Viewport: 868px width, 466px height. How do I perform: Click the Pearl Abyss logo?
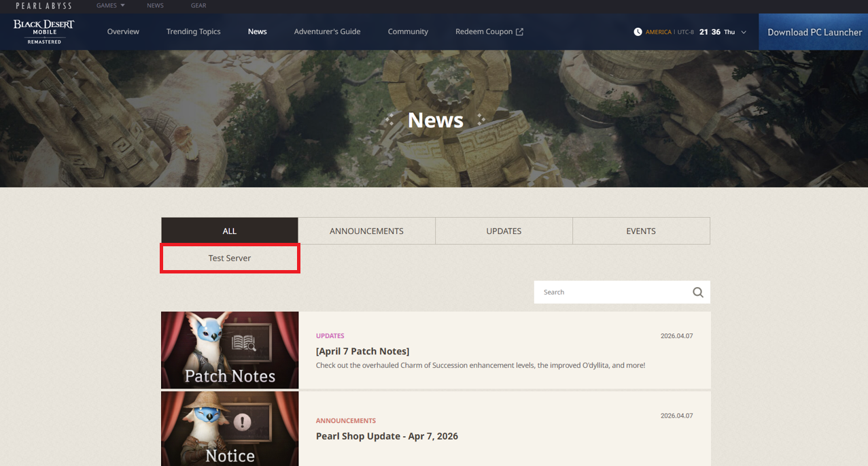click(44, 5)
